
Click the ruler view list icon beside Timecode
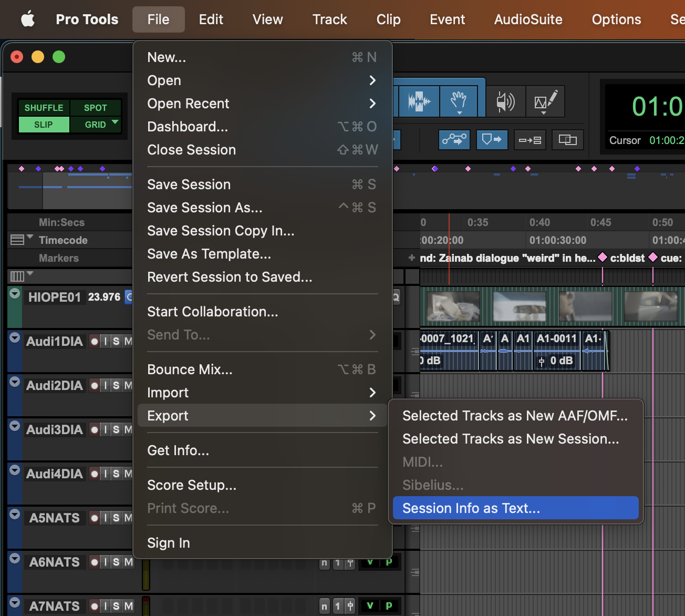click(x=17, y=240)
